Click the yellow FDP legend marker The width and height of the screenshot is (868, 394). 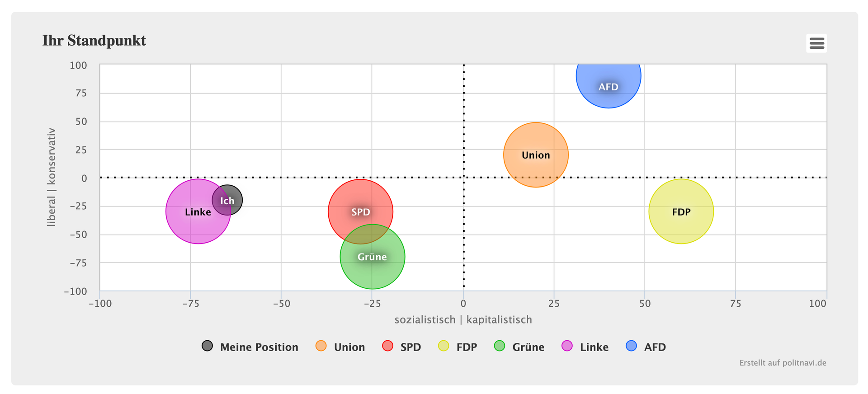[443, 346]
